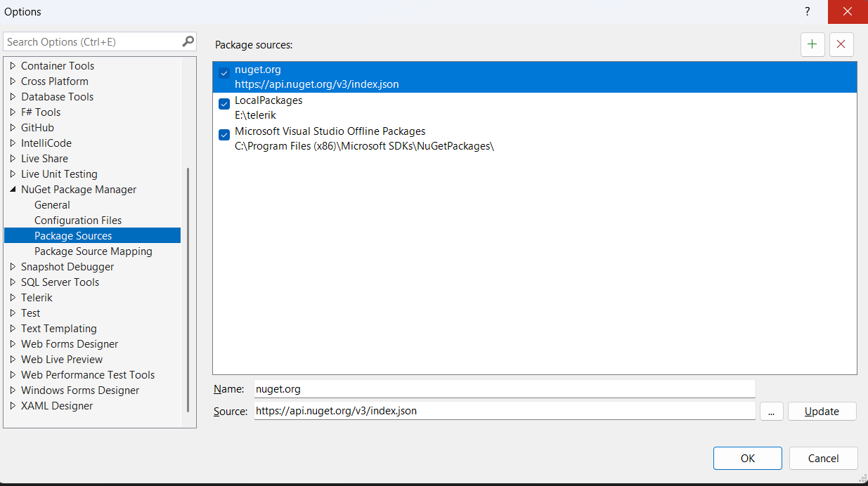Cancel the Options dialog
This screenshot has height=486, width=868.
[823, 459]
